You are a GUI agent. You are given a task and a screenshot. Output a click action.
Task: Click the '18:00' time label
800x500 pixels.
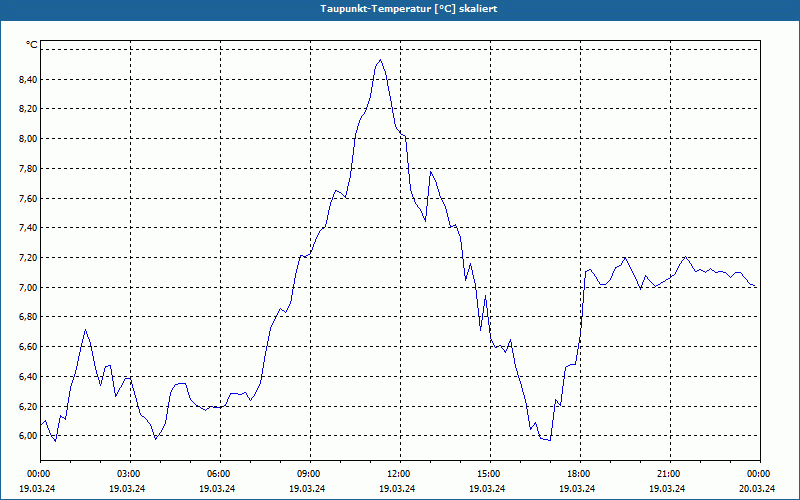[x=581, y=474]
